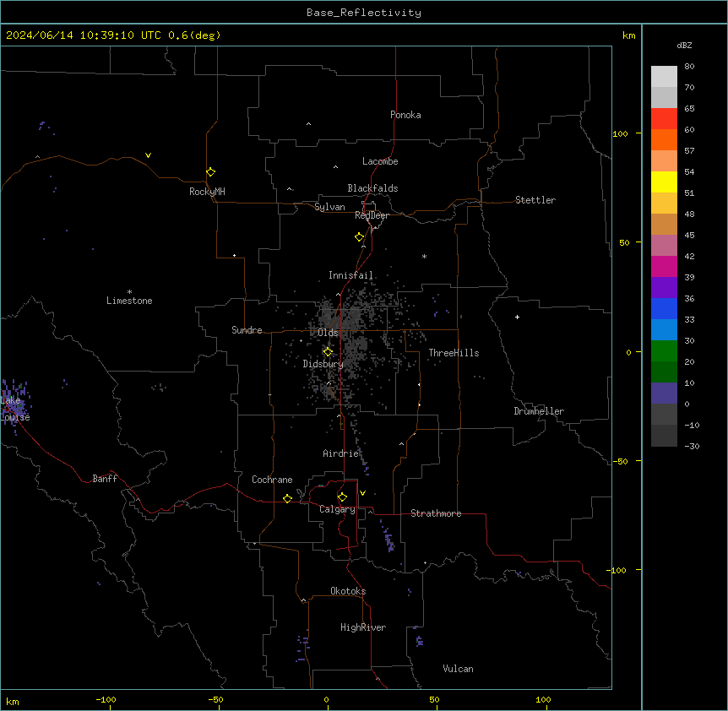The width and height of the screenshot is (728, 711).
Task: Select the Calgary label
Action: click(337, 509)
